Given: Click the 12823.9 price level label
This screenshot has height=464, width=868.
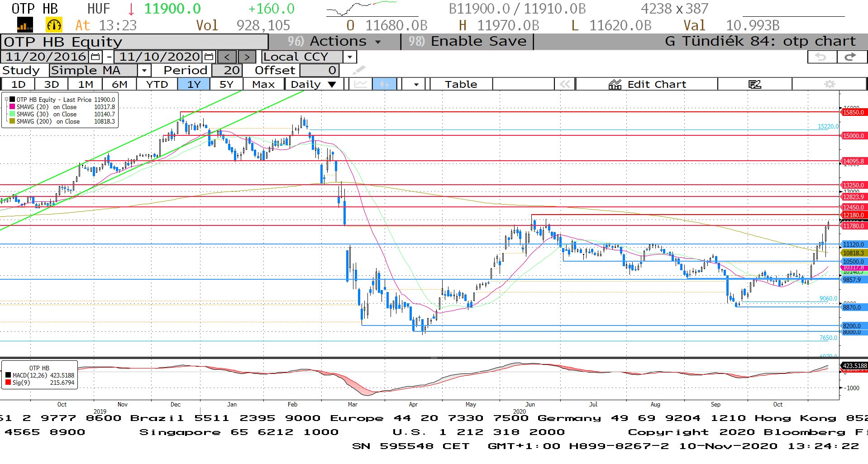Looking at the screenshot, I should (x=853, y=197).
